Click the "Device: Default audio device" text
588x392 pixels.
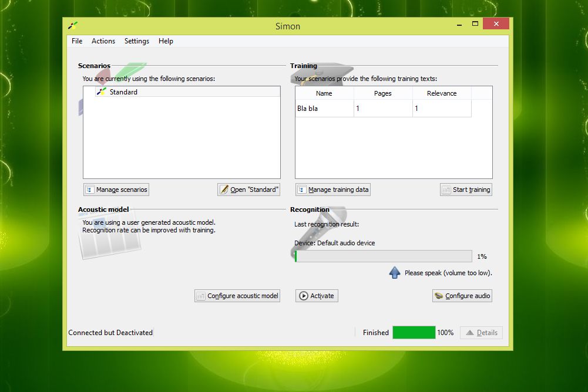pyautogui.click(x=334, y=243)
